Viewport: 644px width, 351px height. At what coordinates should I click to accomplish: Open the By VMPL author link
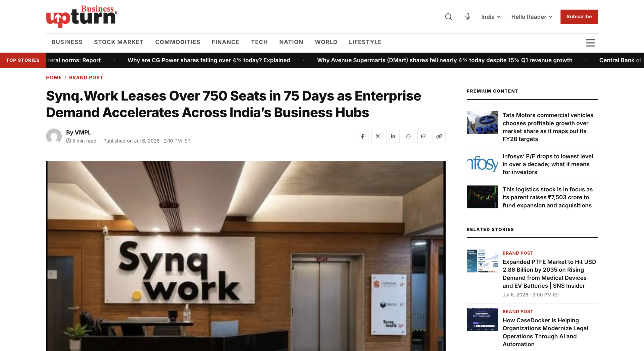[x=78, y=132]
